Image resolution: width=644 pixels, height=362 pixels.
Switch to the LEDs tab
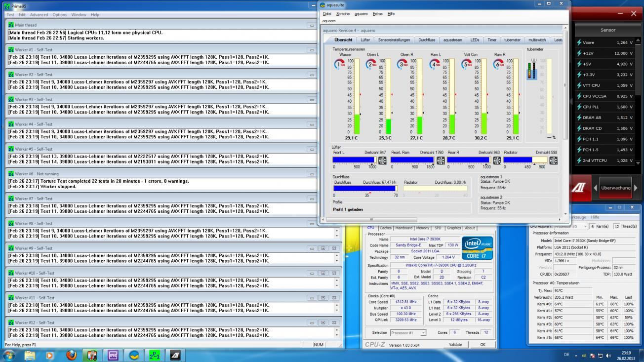pyautogui.click(x=475, y=40)
